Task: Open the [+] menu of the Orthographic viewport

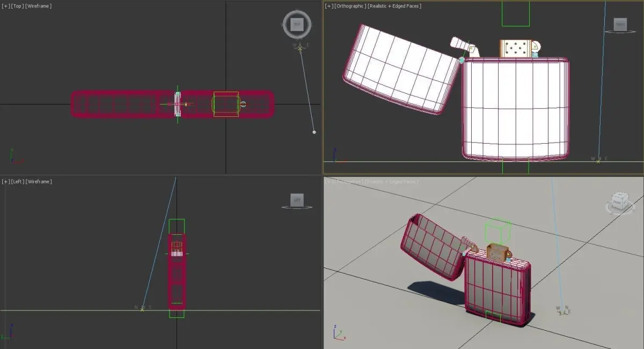Action: point(328,6)
